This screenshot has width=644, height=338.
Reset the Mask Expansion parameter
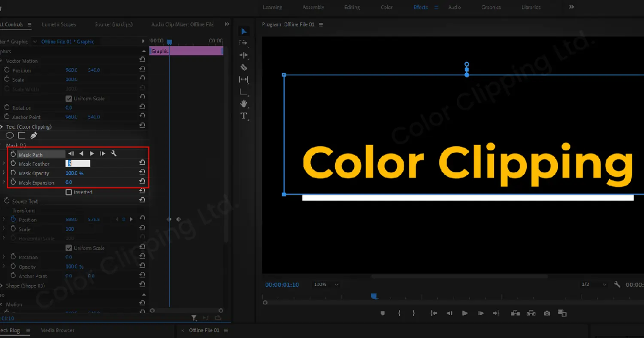point(142,181)
